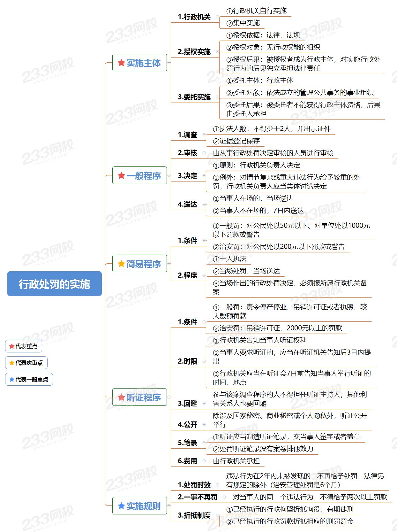Click the leaf text 由行政机关承担
This screenshot has height=532, width=397.
[x=236, y=461]
